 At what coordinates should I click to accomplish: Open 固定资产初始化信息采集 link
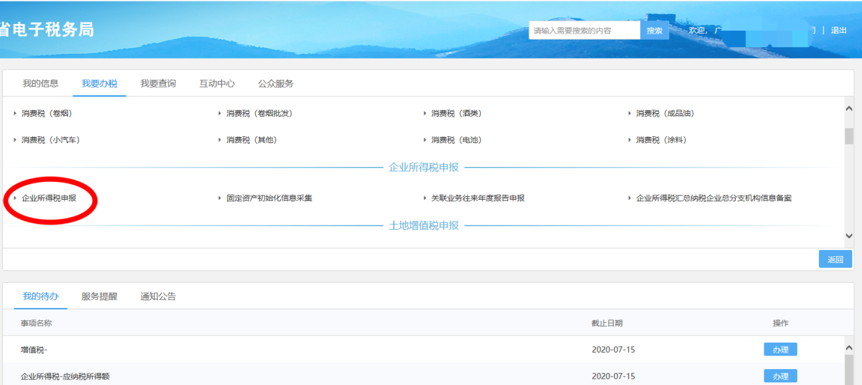coord(269,198)
